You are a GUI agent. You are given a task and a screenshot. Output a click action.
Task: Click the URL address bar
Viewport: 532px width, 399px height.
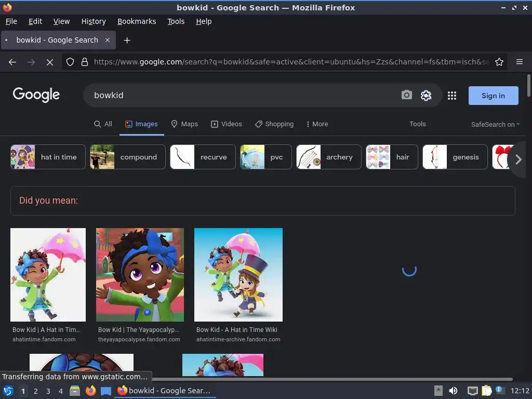point(291,62)
